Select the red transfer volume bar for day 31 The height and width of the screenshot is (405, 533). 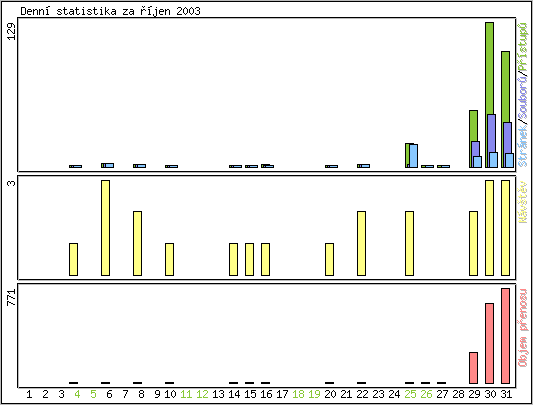(x=505, y=336)
